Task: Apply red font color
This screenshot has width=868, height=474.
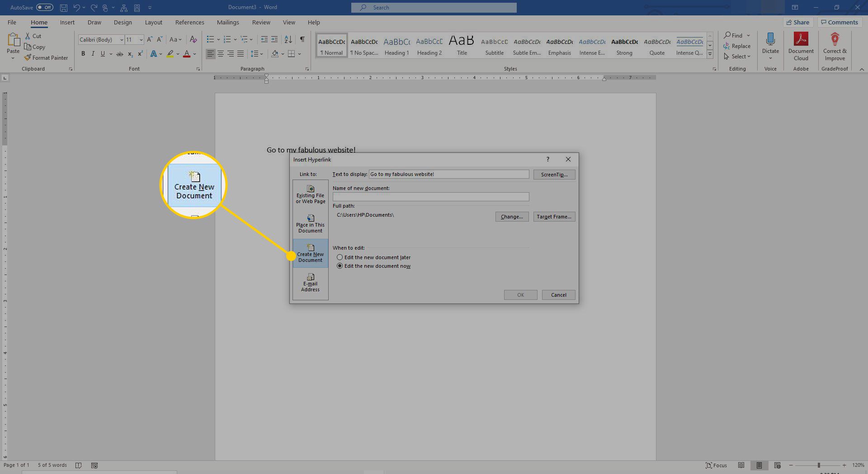Action: 187,54
